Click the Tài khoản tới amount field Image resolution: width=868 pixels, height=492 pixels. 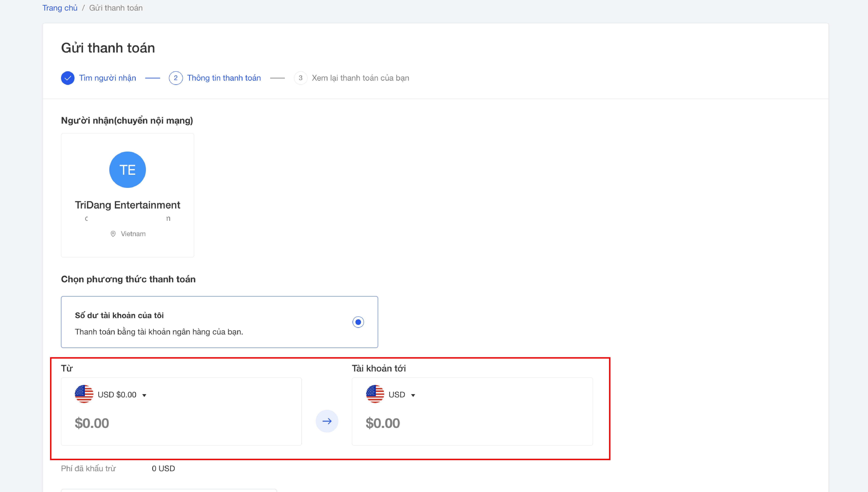point(383,423)
